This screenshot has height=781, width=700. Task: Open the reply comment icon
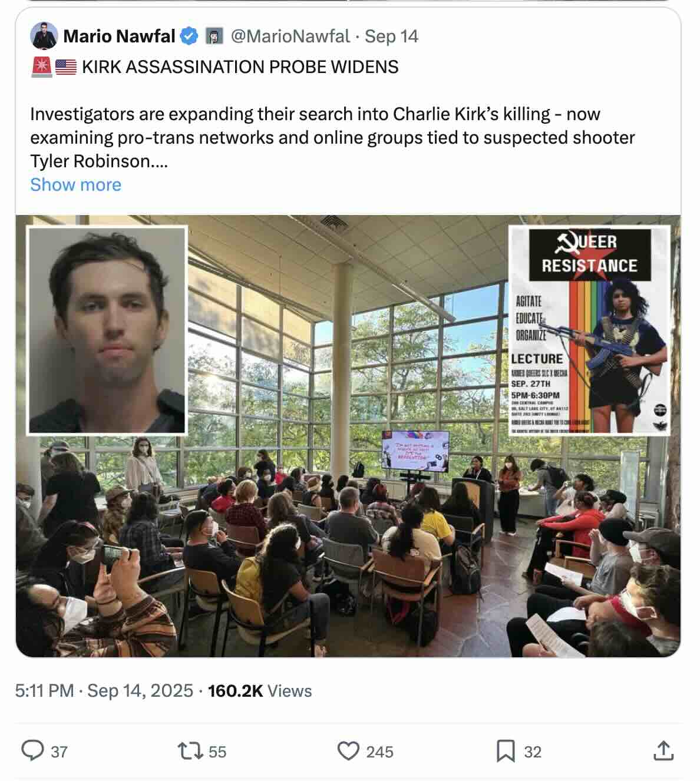coord(32,751)
